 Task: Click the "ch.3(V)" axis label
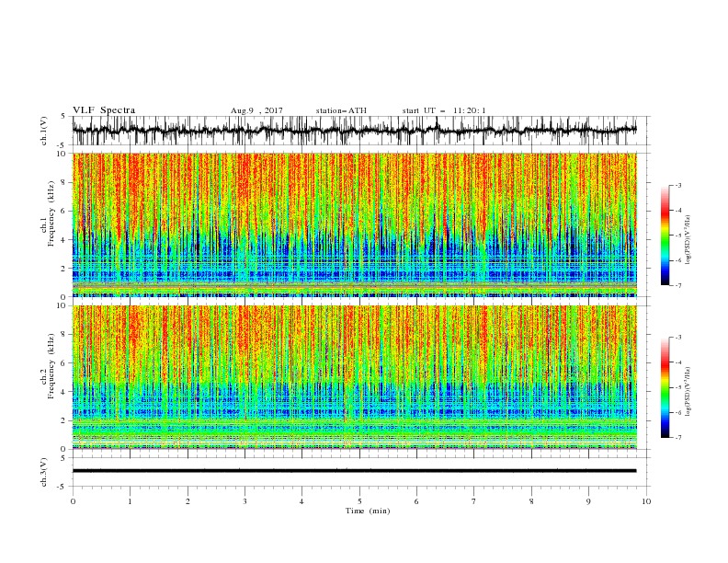pos(43,472)
